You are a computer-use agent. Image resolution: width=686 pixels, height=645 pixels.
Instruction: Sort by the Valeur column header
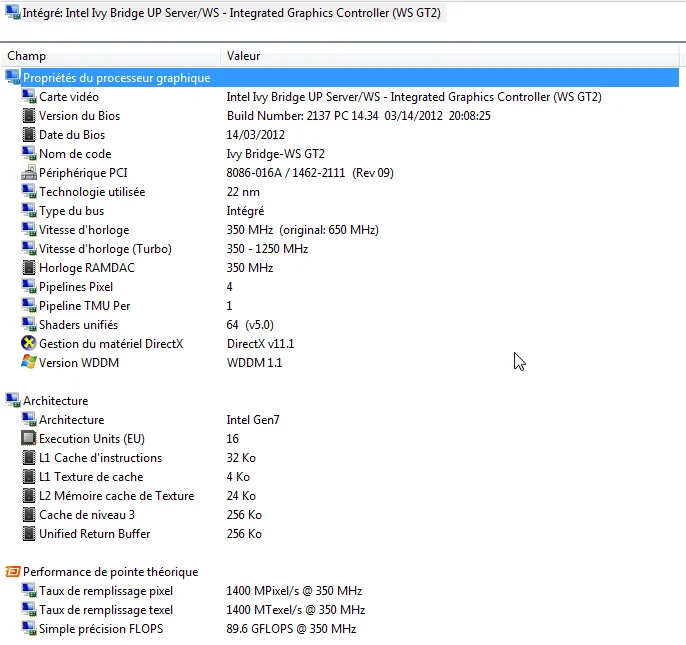pyautogui.click(x=450, y=56)
